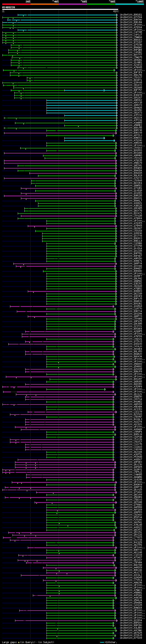Select hit label UniRef100_B9IDA8
This screenshot has height=644, width=146.
(x=131, y=153)
